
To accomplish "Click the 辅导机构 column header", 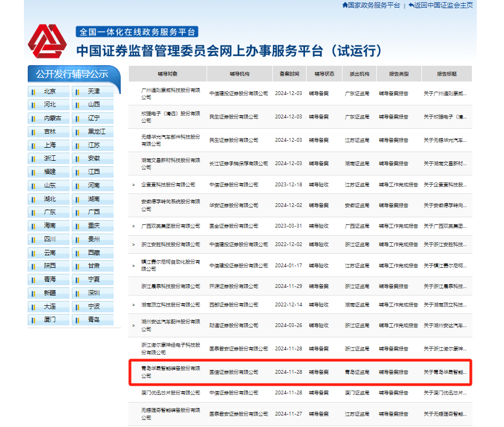I will (240, 74).
